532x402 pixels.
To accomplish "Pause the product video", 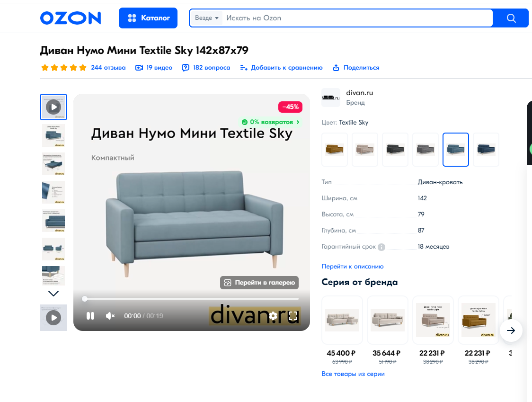I will [x=90, y=316].
